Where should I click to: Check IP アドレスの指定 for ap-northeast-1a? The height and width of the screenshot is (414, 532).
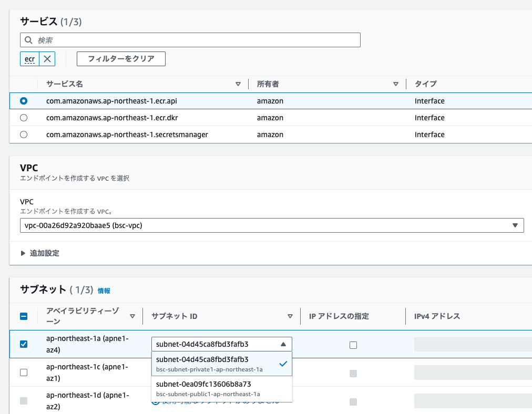pos(353,344)
